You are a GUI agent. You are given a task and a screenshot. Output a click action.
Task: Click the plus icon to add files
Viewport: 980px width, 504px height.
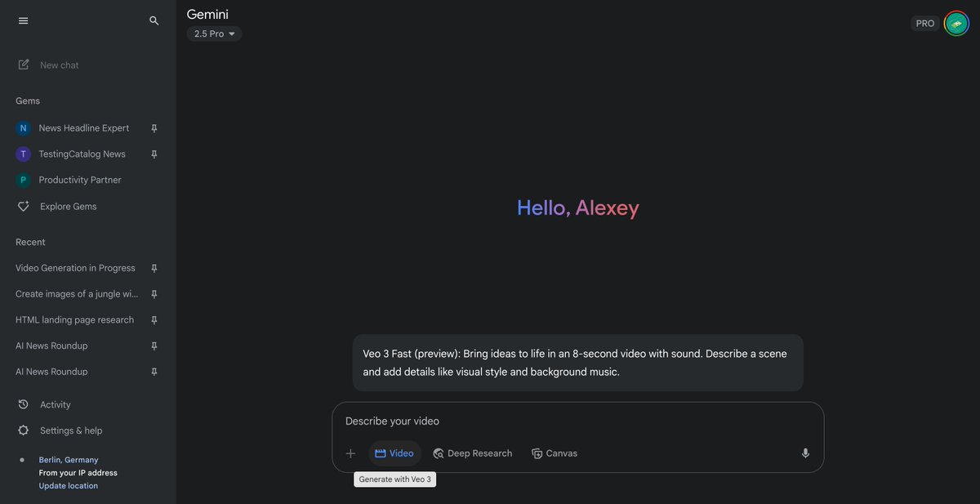pyautogui.click(x=350, y=453)
